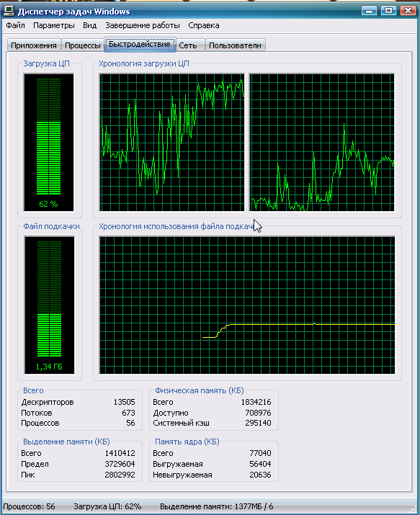Close the Task Manager window
420x515 pixels.
point(408,11)
